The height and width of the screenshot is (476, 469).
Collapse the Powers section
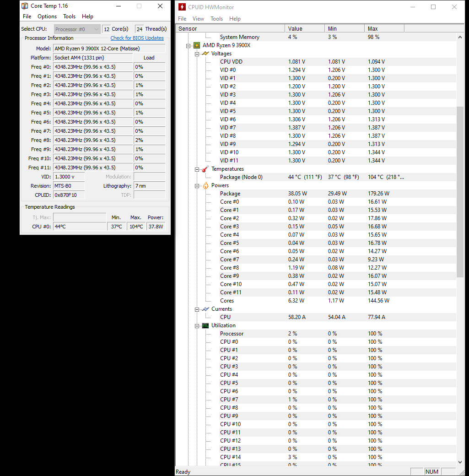[x=197, y=186]
